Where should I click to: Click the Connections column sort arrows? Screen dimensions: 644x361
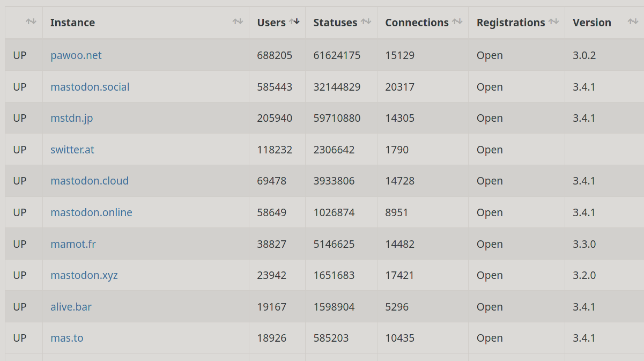click(457, 21)
